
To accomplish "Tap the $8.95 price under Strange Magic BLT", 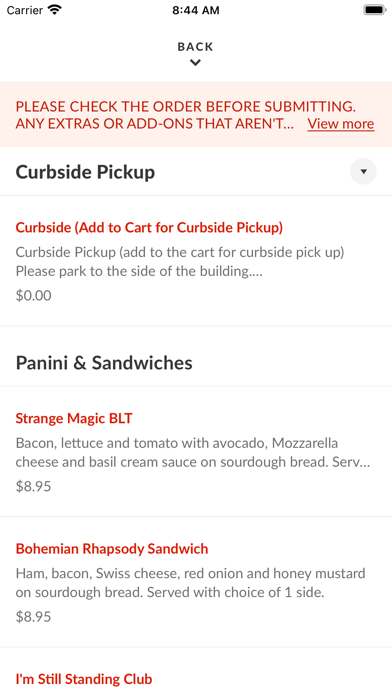I will coord(33,486).
